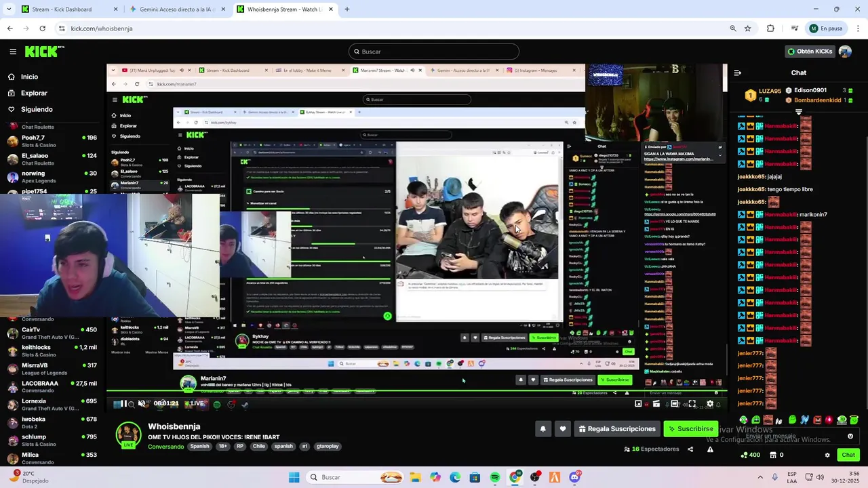This screenshot has height=488, width=868.
Task: Reload the page
Action: click(x=42, y=28)
